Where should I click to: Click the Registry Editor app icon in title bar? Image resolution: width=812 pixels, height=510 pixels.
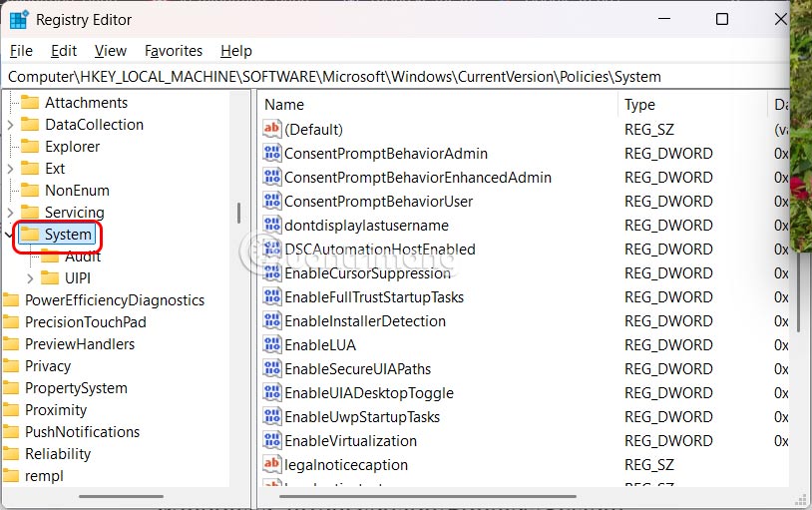tap(19, 19)
